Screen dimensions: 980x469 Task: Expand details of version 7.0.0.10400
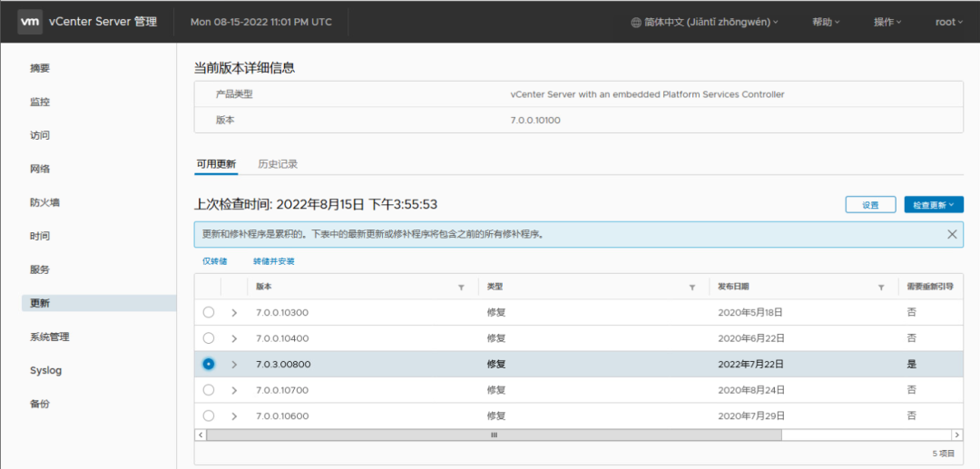234,338
